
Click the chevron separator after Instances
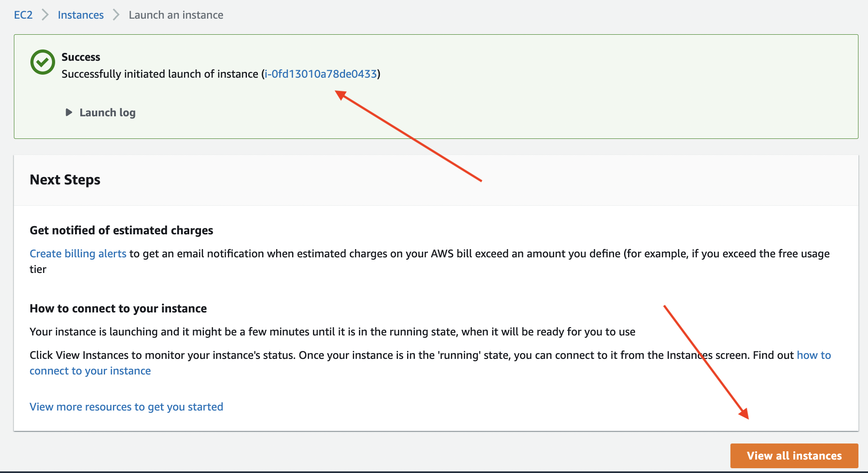pos(116,15)
